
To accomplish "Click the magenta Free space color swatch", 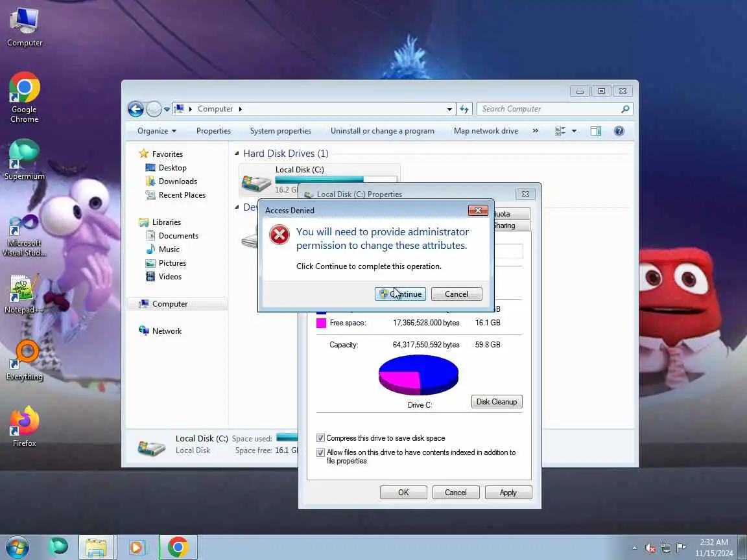I will click(321, 323).
